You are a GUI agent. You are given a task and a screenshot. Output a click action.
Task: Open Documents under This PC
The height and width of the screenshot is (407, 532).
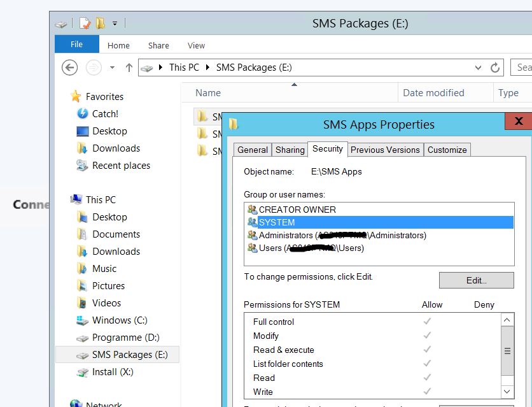click(116, 234)
